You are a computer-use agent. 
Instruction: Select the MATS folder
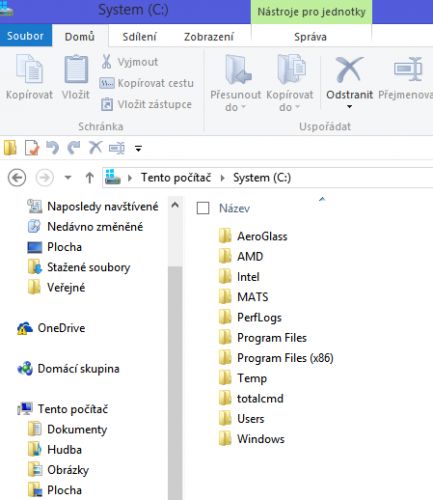[244, 297]
